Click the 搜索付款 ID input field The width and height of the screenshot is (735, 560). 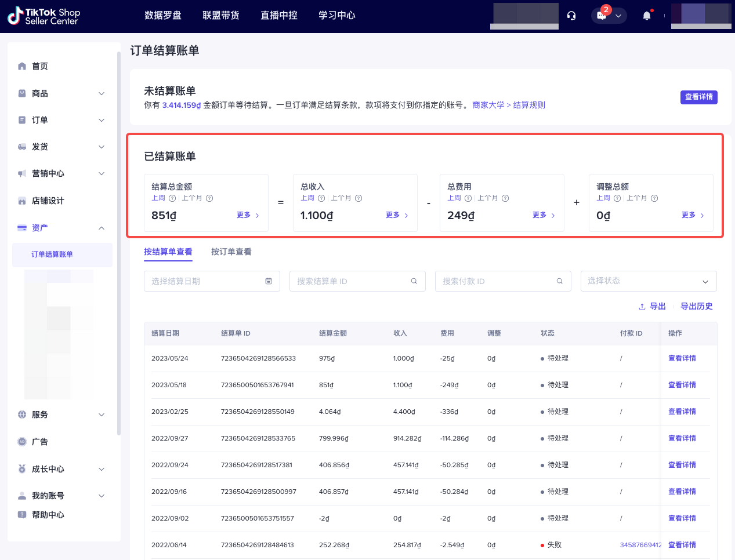(499, 281)
